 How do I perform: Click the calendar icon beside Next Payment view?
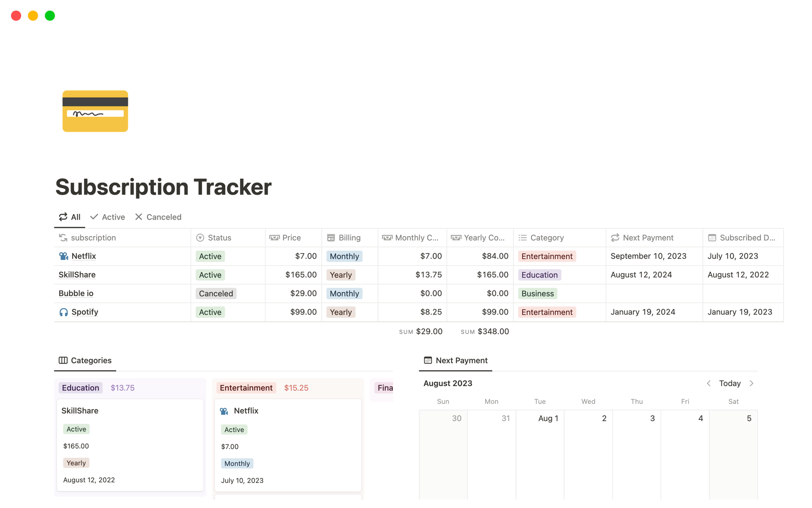pos(427,360)
